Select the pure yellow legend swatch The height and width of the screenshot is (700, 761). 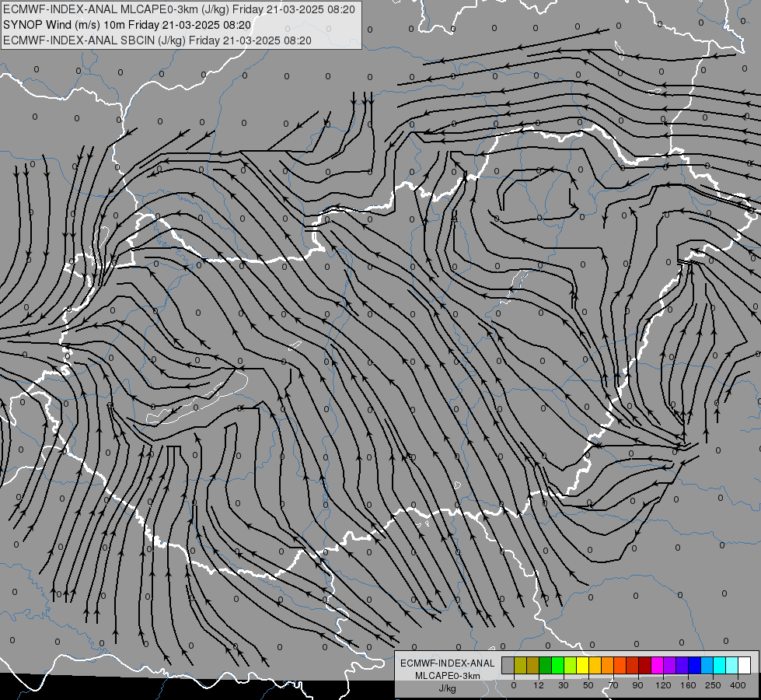[x=583, y=665]
